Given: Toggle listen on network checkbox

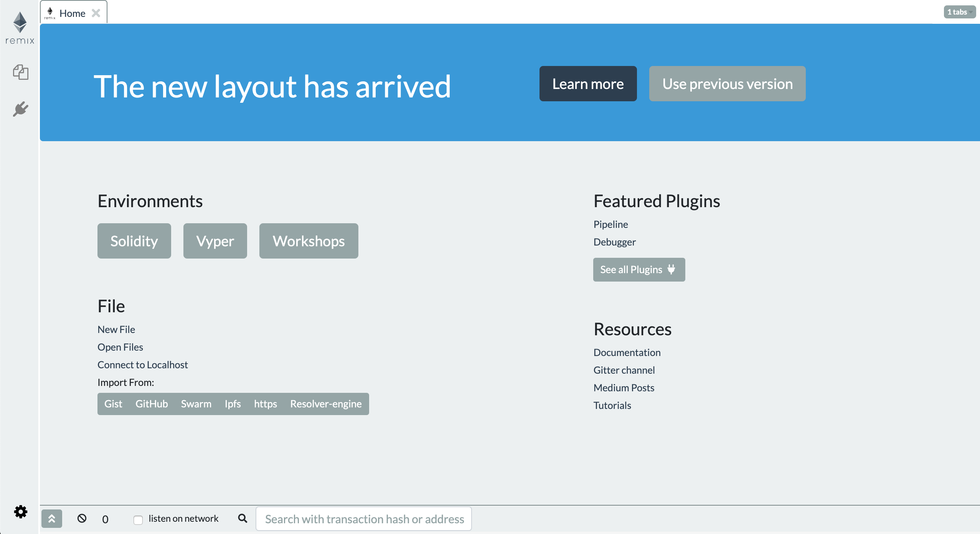Looking at the screenshot, I should coord(138,520).
